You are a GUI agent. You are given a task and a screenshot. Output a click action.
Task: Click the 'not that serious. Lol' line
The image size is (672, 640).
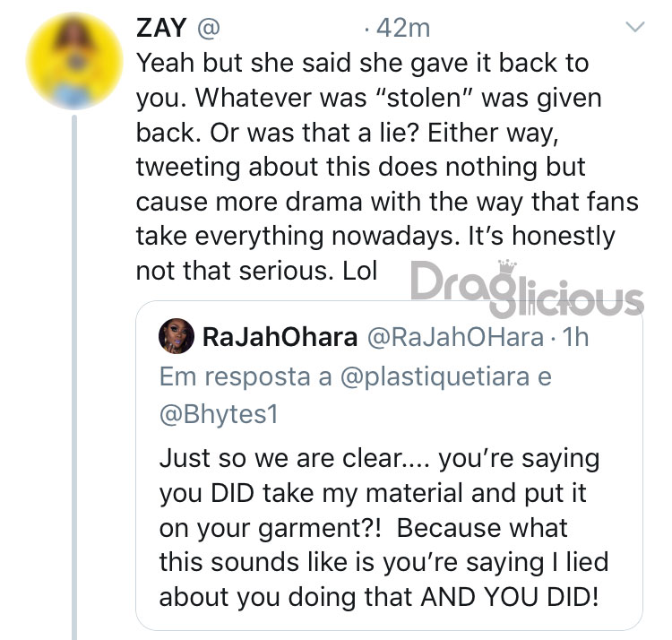(256, 271)
